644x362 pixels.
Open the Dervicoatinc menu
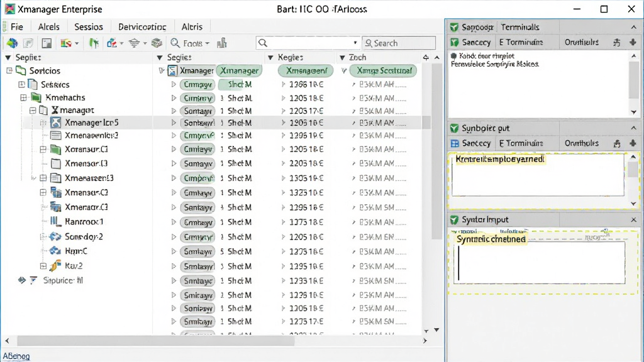[x=142, y=27]
